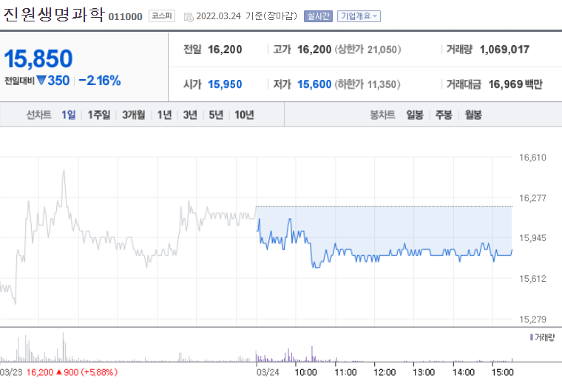This screenshot has height=392, width=562.
Task: Open the 일봉 daily candle chart
Action: pos(415,115)
